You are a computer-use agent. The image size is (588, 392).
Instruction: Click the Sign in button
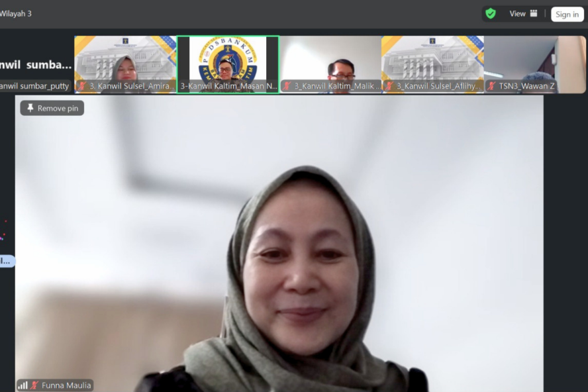tap(567, 15)
